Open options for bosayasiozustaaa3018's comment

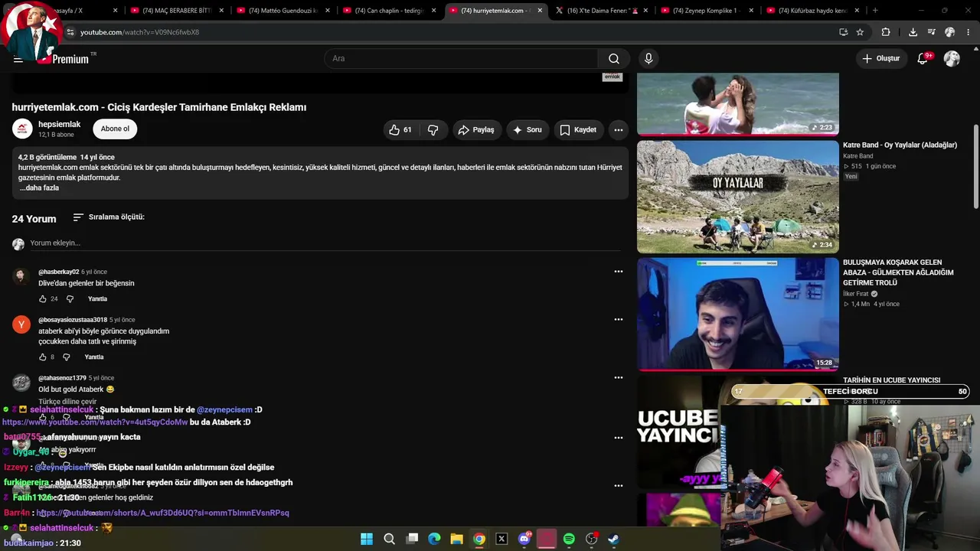tap(619, 319)
